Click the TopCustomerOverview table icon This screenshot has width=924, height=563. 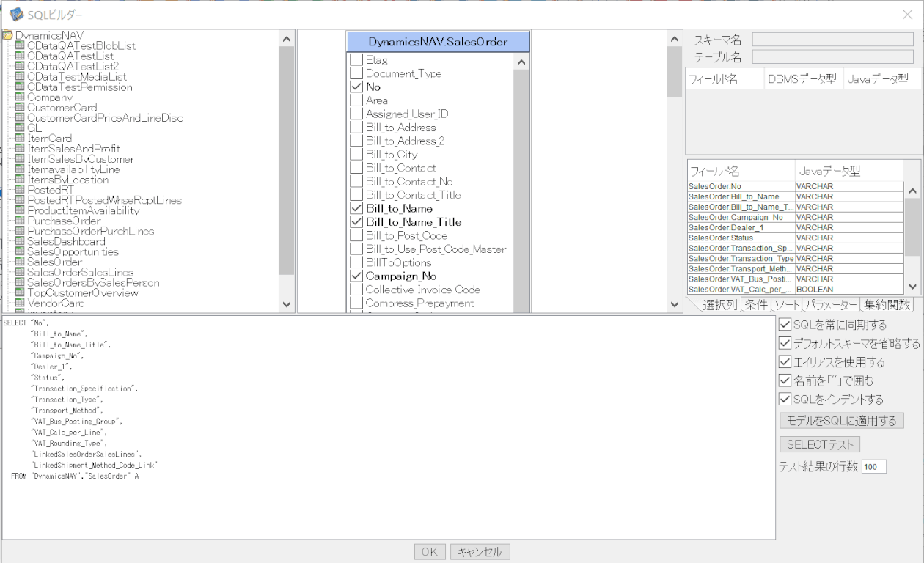pos(20,292)
